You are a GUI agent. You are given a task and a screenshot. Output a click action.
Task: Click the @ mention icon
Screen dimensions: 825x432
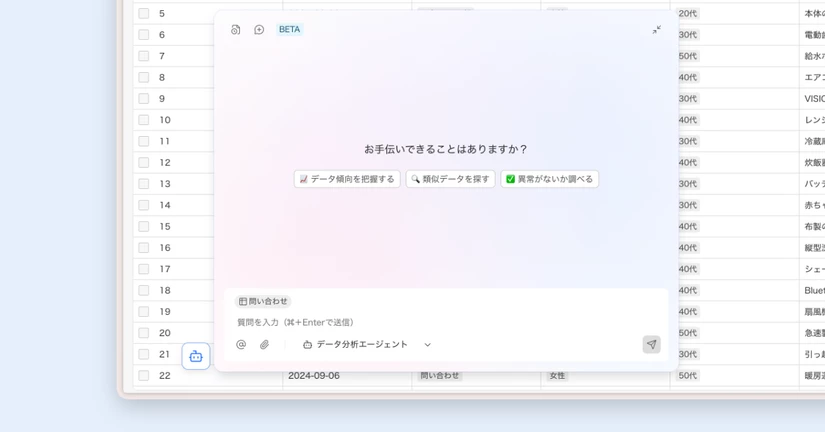[x=241, y=344]
